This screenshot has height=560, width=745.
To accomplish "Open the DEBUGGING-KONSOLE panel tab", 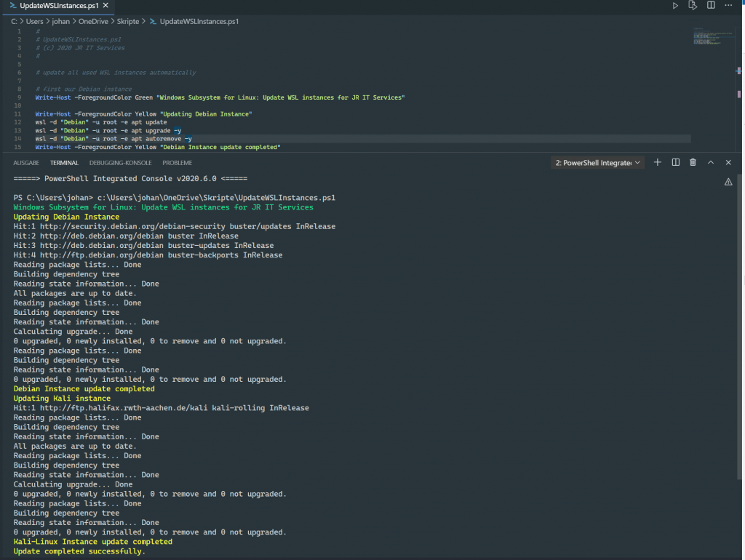I will pyautogui.click(x=120, y=163).
